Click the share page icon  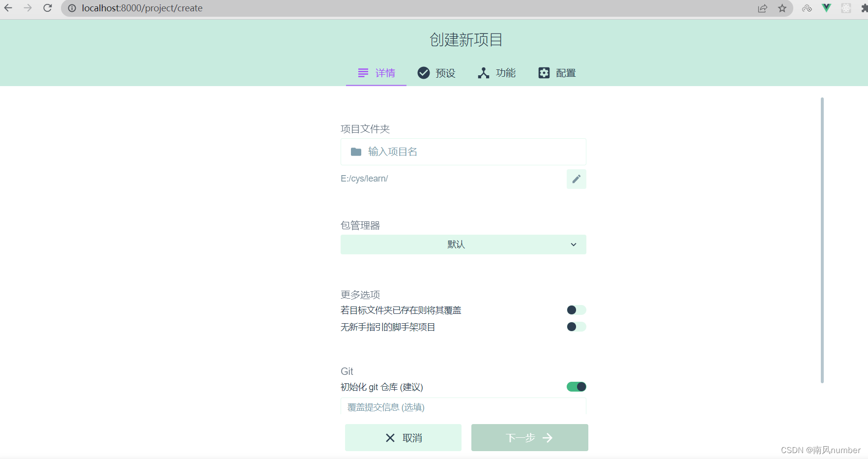click(763, 8)
